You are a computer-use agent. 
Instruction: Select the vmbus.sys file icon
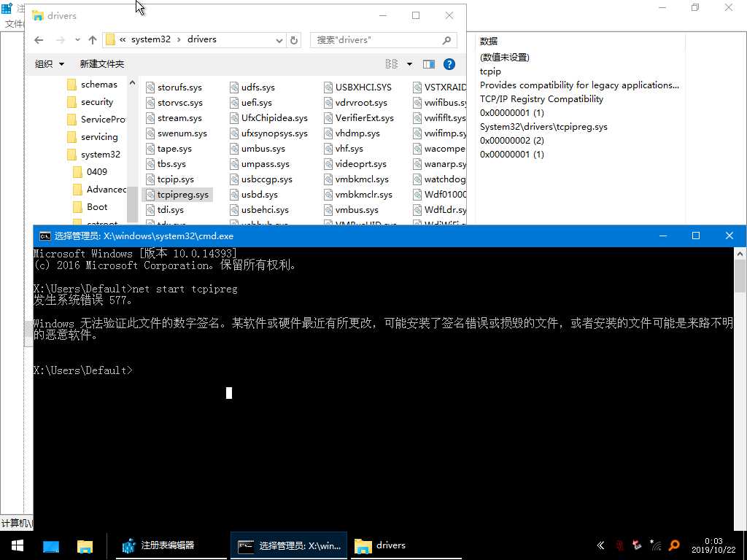328,209
